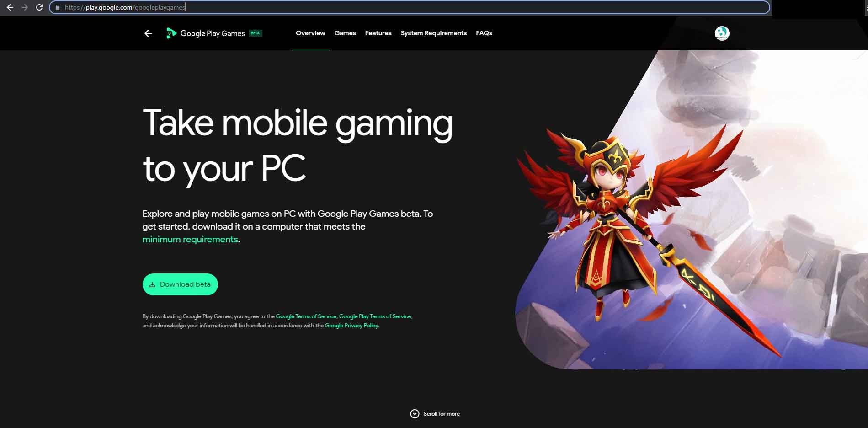Open Google Terms of Service link

coord(306,316)
